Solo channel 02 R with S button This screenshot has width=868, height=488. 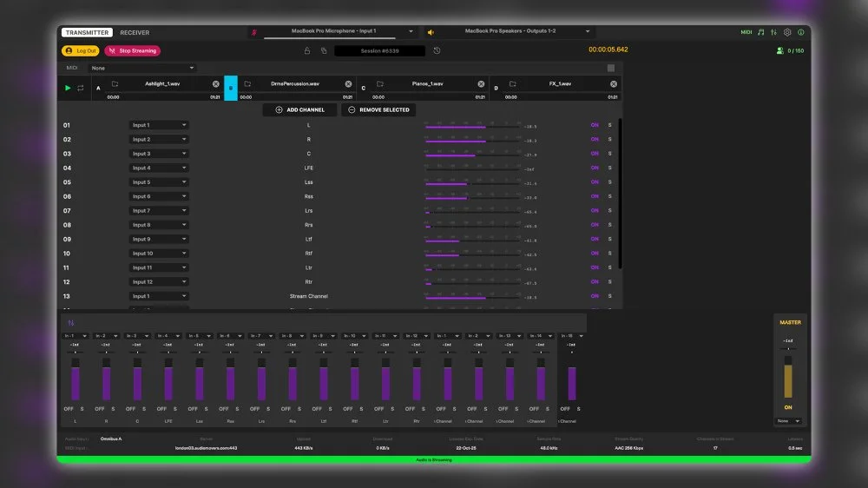[610, 140]
